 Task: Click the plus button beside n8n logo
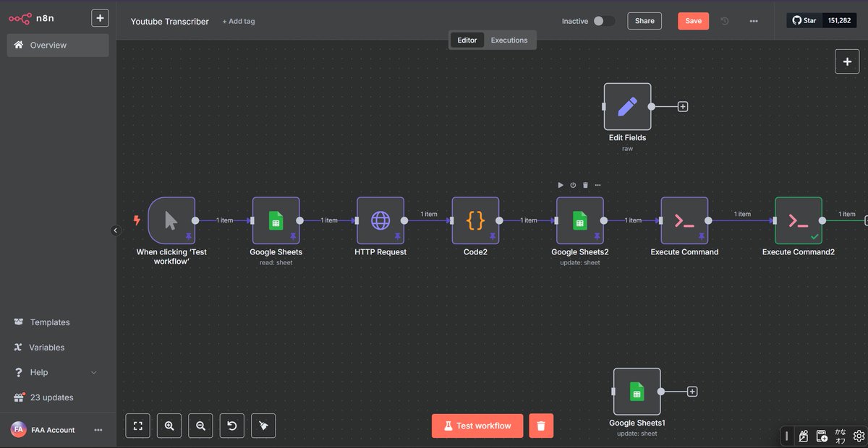point(100,18)
